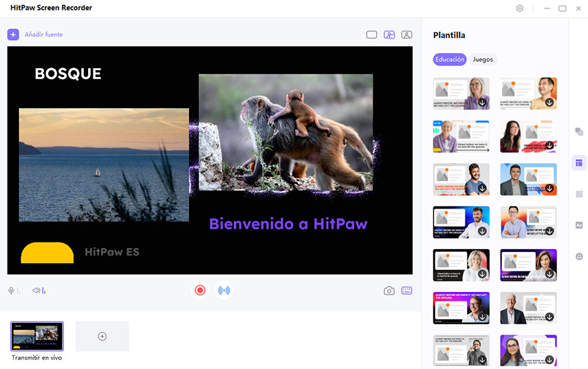Download the laughing man on orange template

pos(549,103)
